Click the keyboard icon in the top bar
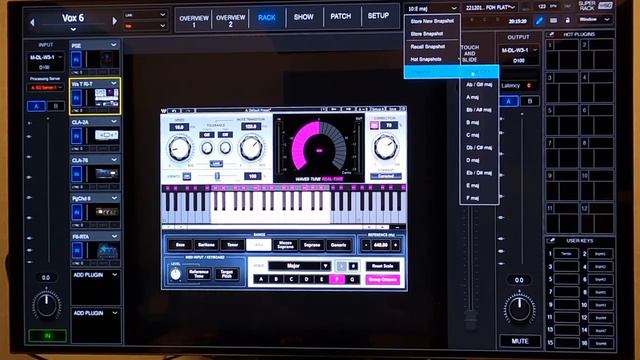 tap(553, 20)
